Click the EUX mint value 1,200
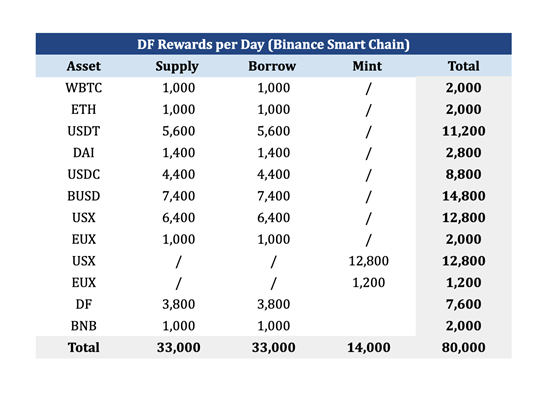554x400 pixels. click(x=369, y=282)
